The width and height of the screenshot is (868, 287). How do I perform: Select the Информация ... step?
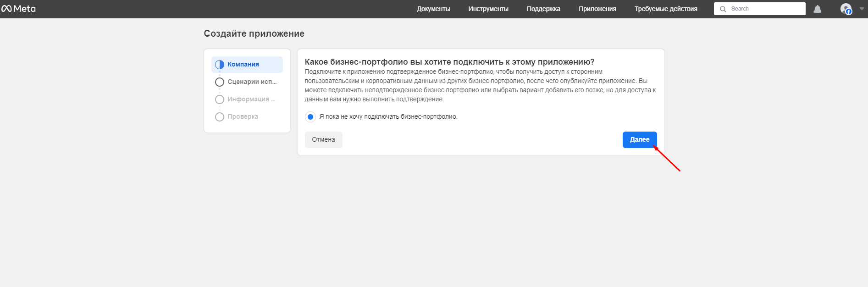247,99
